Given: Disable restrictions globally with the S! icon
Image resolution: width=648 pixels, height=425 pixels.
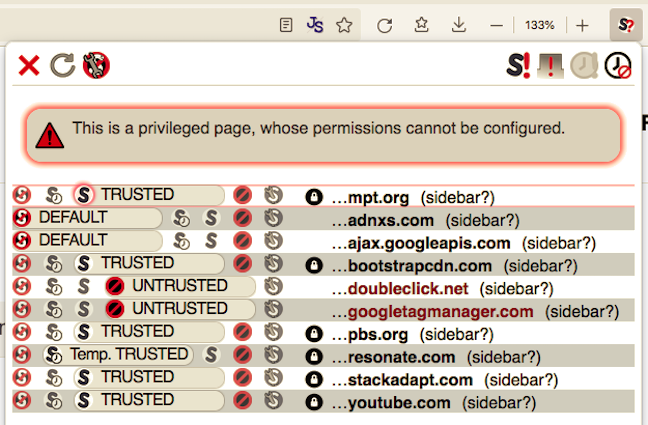Looking at the screenshot, I should (518, 65).
